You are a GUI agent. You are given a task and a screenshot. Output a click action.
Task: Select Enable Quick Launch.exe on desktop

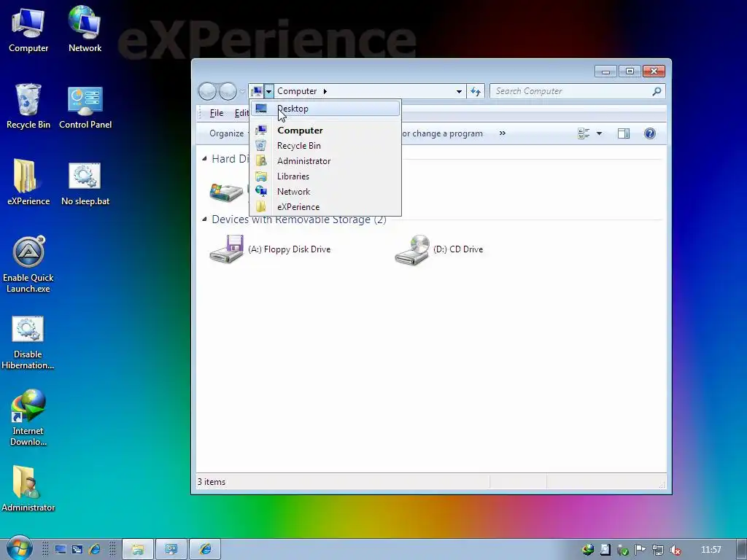(28, 264)
